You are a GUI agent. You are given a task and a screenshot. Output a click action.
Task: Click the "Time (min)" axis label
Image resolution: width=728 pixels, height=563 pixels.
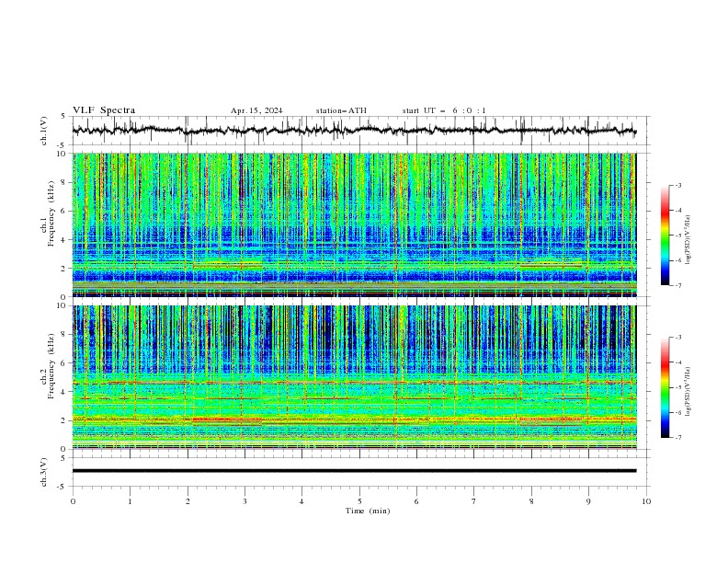tap(368, 511)
